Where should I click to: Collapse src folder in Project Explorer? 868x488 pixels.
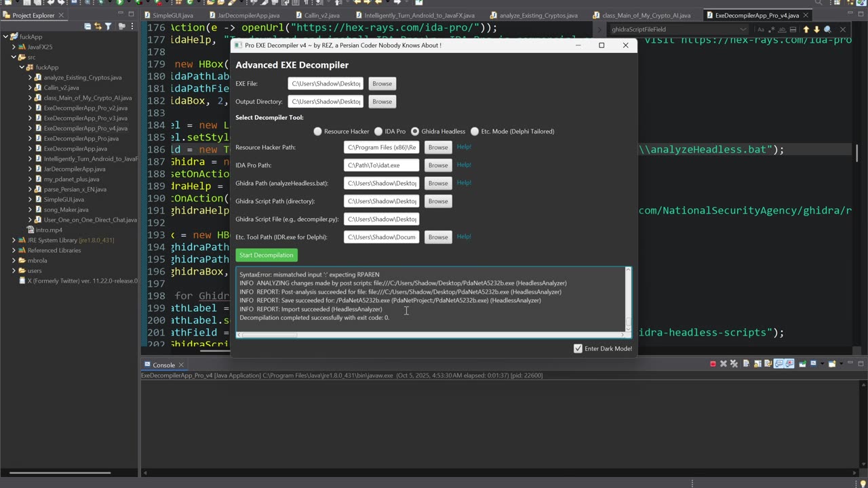coord(14,57)
